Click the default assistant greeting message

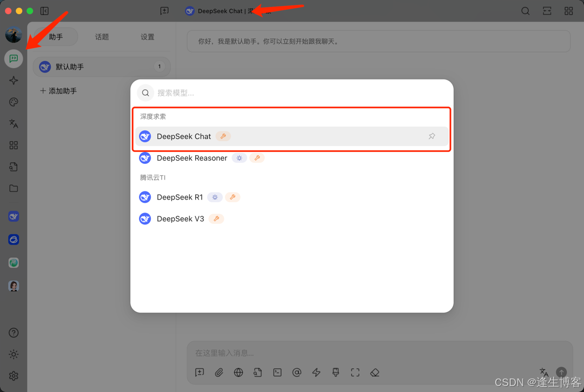(x=379, y=41)
